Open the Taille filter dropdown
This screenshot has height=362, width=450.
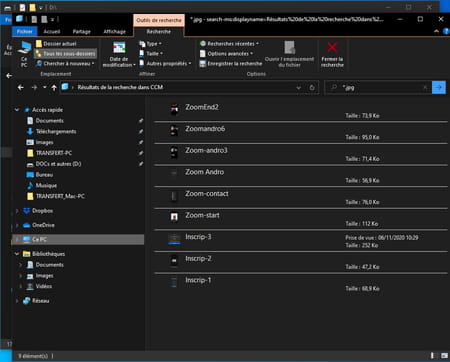[151, 53]
